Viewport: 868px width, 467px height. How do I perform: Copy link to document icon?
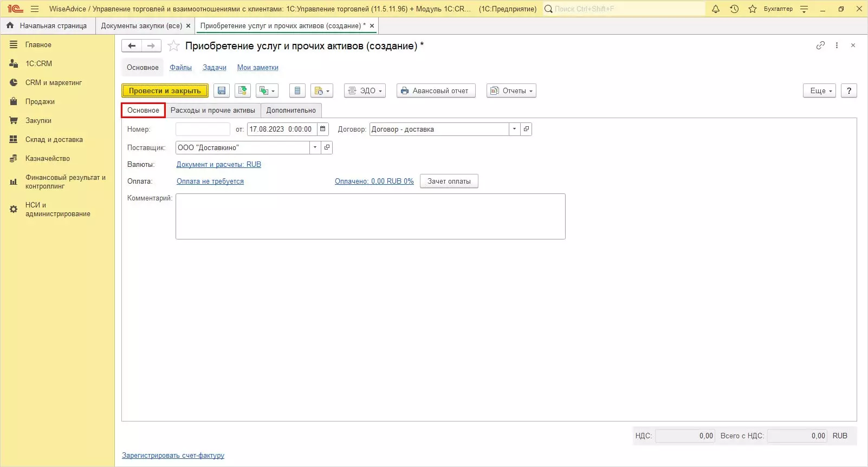click(x=820, y=46)
